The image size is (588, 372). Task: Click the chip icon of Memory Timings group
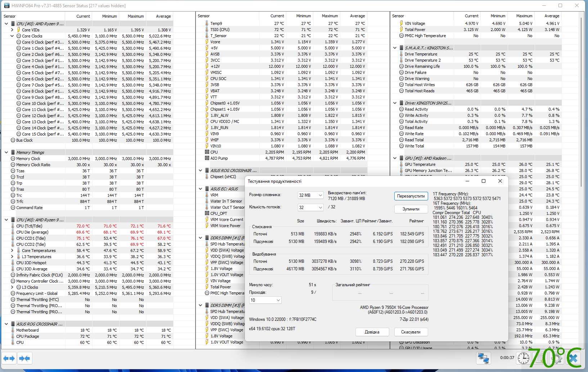(13, 152)
